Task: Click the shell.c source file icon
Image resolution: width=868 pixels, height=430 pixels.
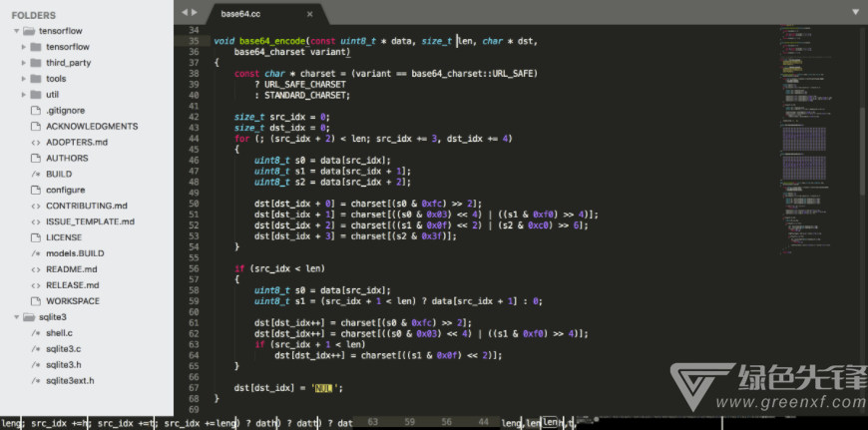Action: pyautogui.click(x=36, y=333)
